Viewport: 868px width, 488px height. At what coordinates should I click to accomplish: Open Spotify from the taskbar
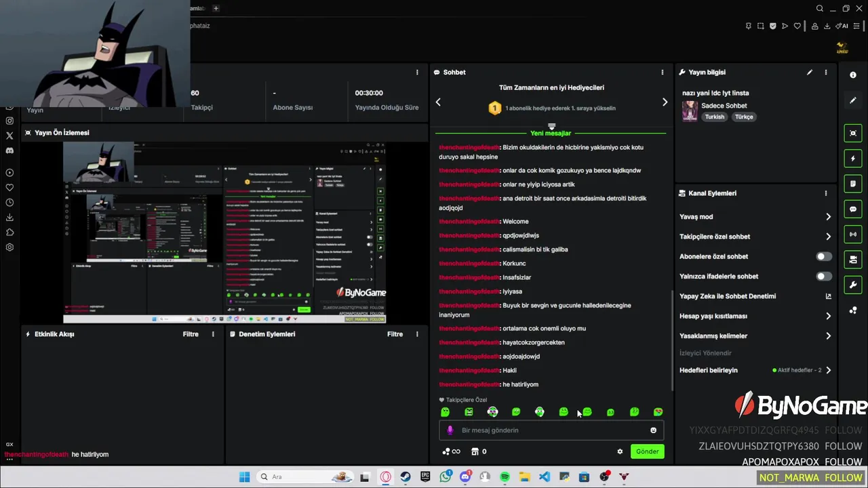pyautogui.click(x=505, y=477)
